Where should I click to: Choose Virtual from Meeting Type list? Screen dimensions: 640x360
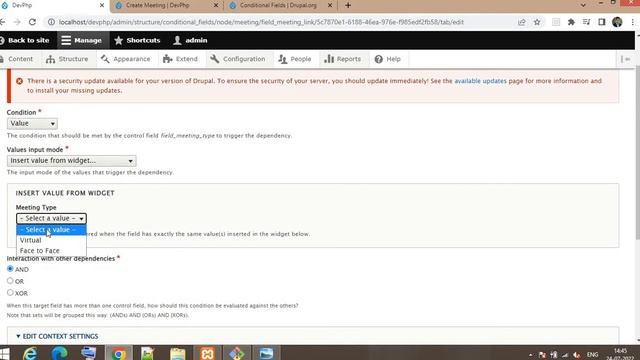coord(51,240)
